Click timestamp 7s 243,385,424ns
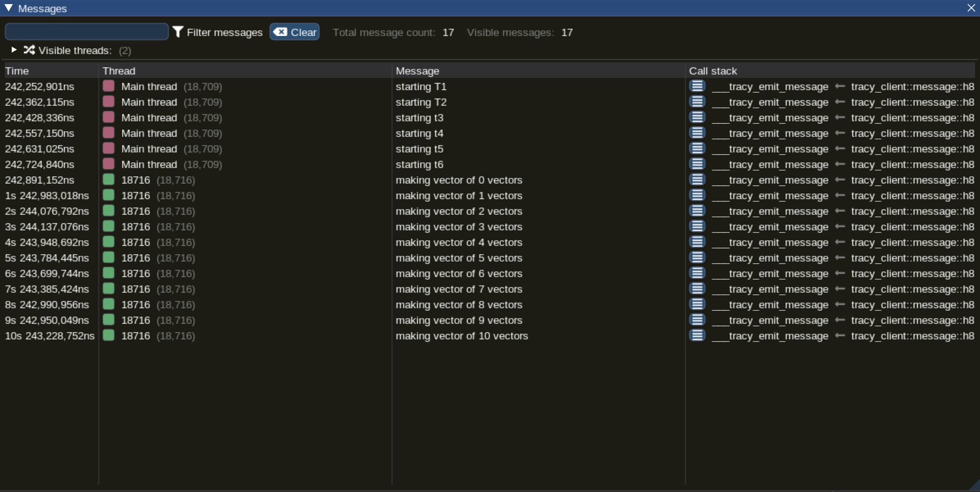 (x=47, y=289)
